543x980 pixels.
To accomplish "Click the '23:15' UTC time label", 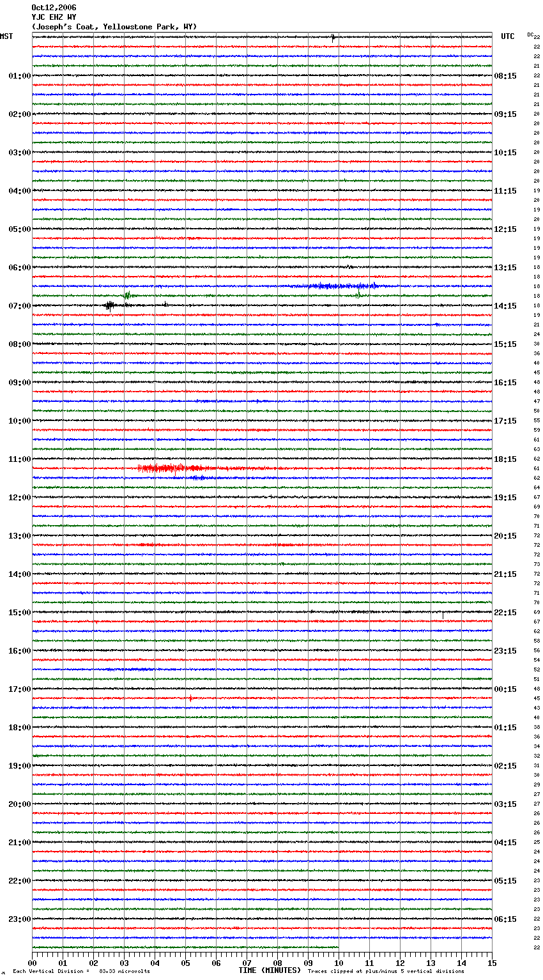I will tap(505, 651).
